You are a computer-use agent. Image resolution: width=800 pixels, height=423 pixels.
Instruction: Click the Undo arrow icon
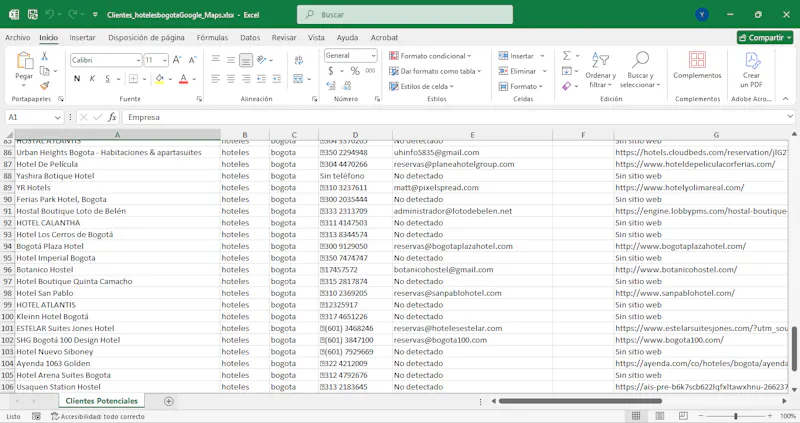click(x=49, y=14)
